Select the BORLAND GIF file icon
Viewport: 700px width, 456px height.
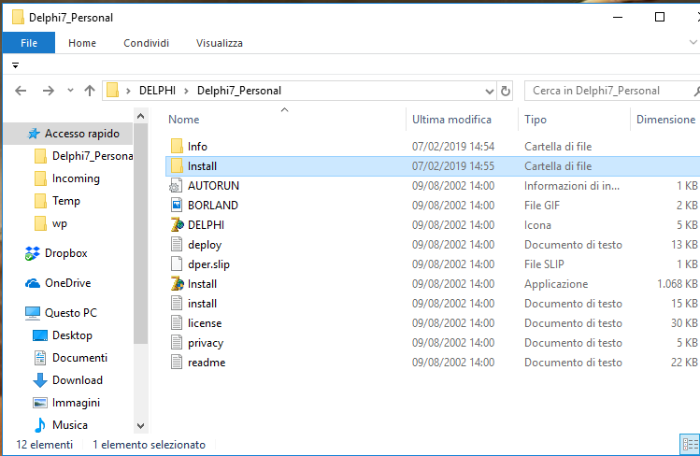tap(177, 205)
